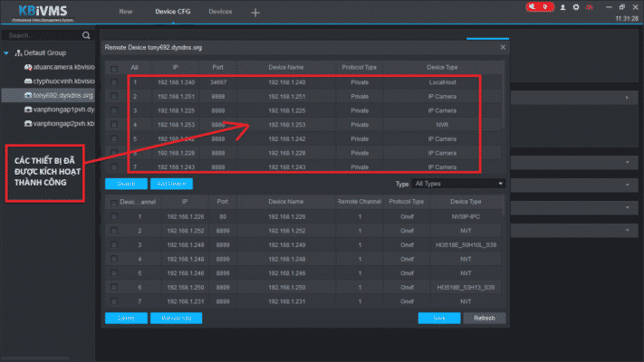Open the Type All Types dropdown
Image resolution: width=644 pixels, height=362 pixels.
click(x=458, y=184)
